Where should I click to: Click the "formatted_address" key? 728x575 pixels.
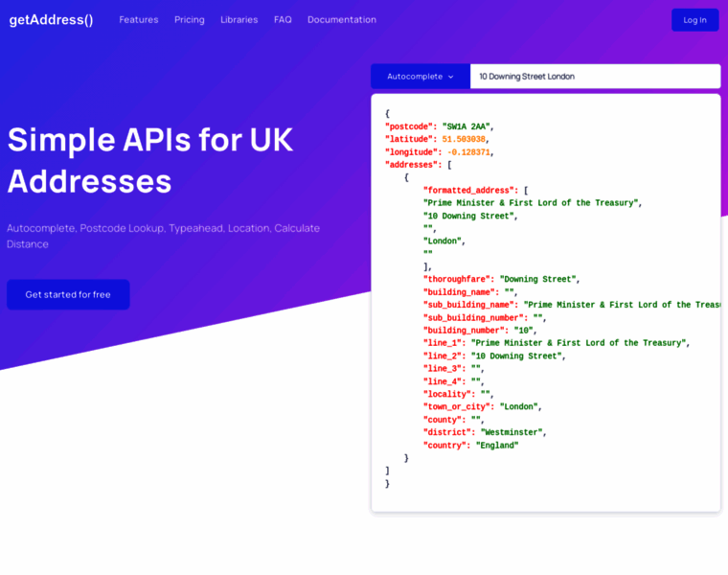pos(470,191)
